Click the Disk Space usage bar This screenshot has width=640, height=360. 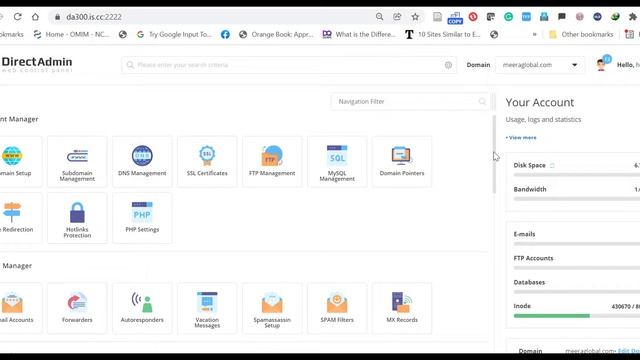coord(576,175)
